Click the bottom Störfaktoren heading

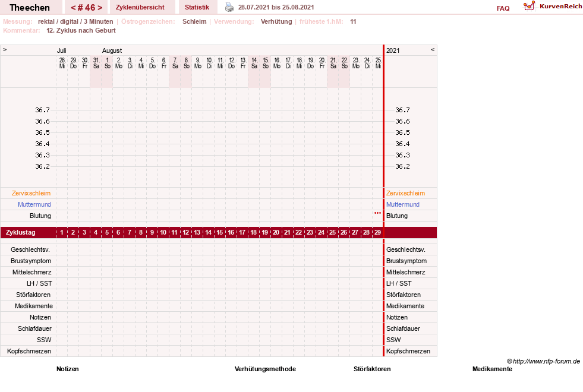[372, 369]
